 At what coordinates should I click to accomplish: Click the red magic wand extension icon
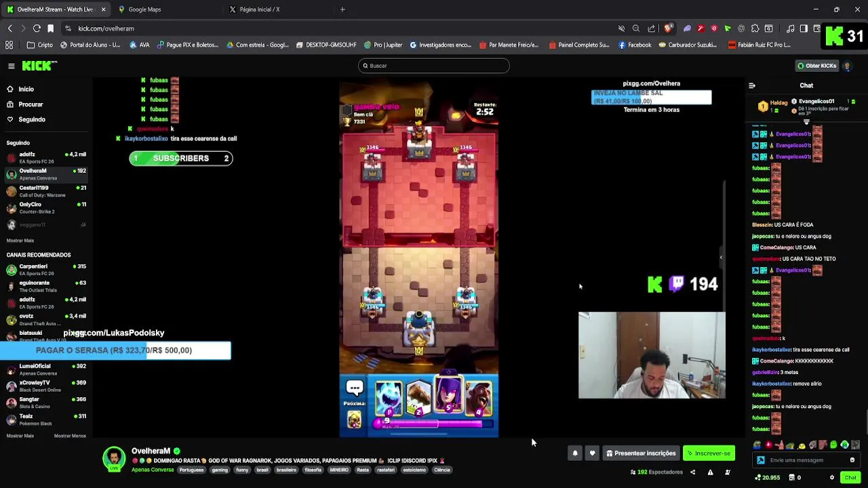(x=701, y=28)
